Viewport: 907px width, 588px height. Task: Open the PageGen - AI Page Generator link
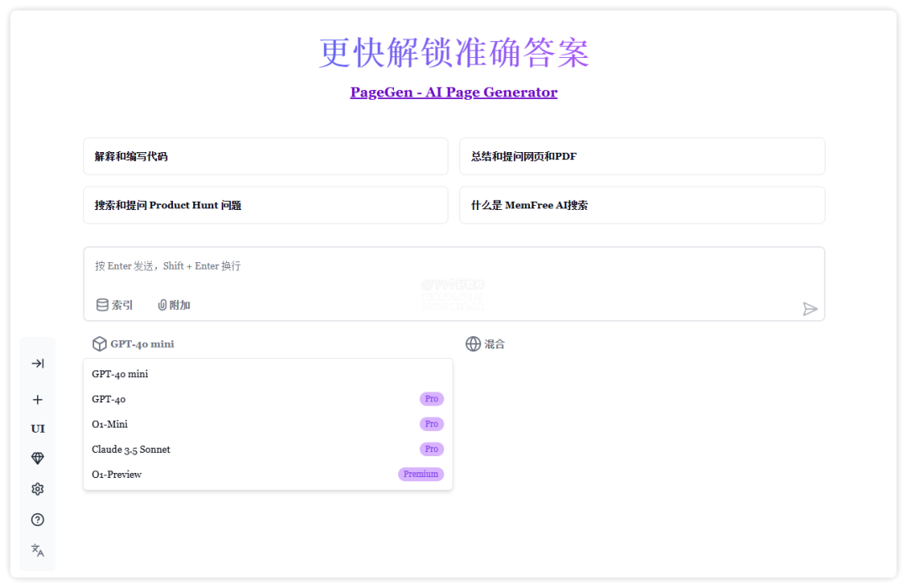(x=453, y=92)
